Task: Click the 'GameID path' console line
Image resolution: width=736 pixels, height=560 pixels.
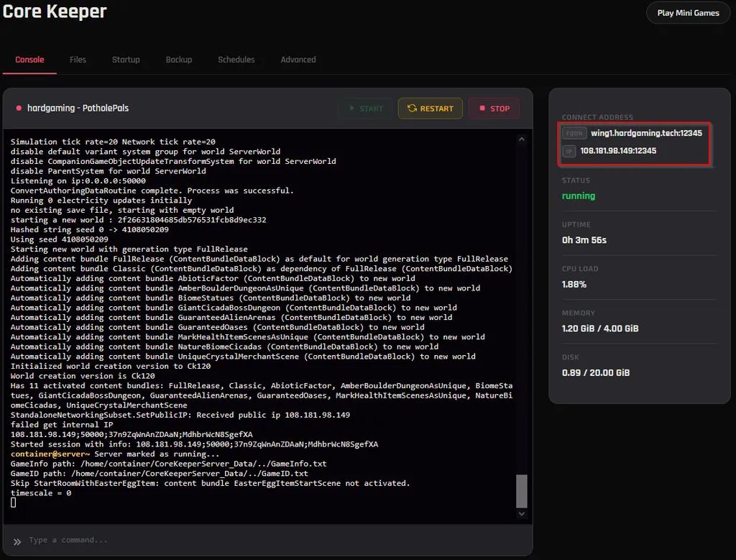Action: coord(159,474)
